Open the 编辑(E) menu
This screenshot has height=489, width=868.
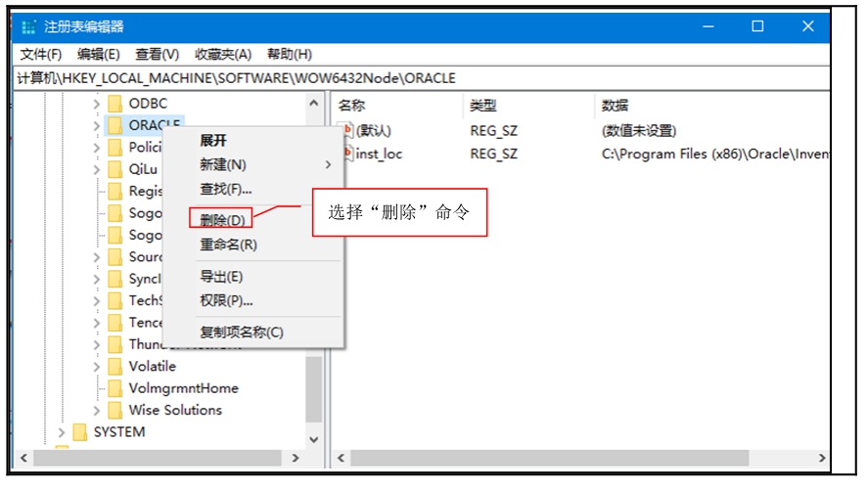click(x=99, y=54)
